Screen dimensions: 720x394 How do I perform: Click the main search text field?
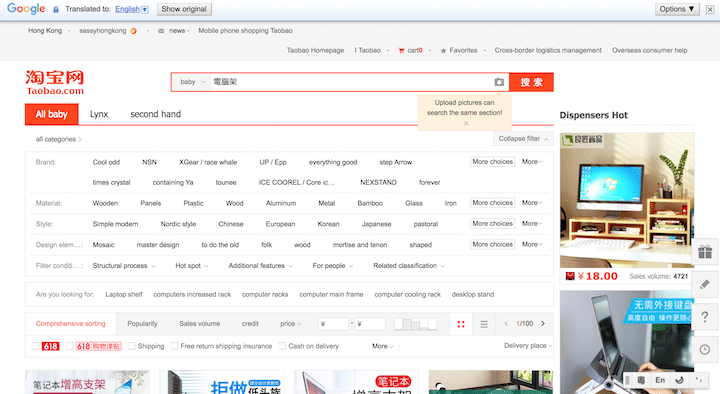[351, 82]
